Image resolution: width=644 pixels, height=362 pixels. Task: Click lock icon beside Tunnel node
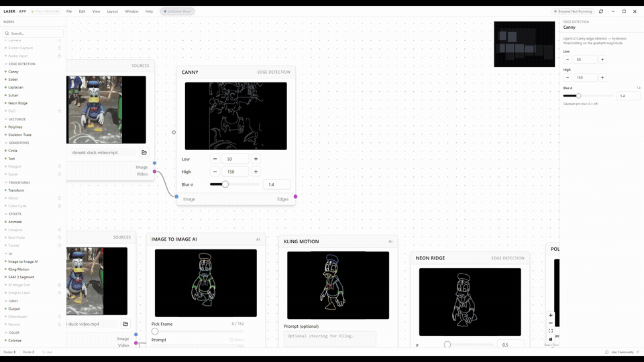pos(59,245)
